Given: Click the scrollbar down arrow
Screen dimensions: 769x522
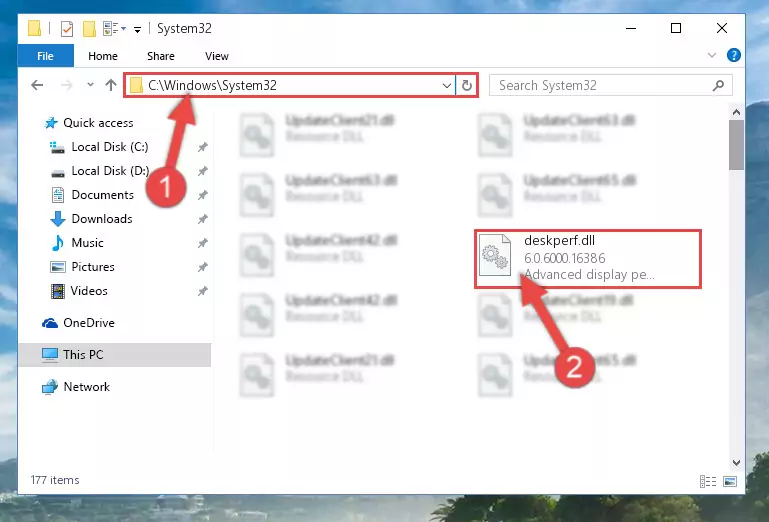Looking at the screenshot, I should point(736,463).
